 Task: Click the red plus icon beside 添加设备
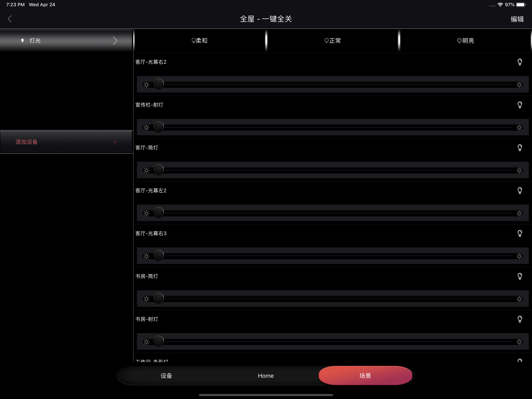click(x=115, y=142)
